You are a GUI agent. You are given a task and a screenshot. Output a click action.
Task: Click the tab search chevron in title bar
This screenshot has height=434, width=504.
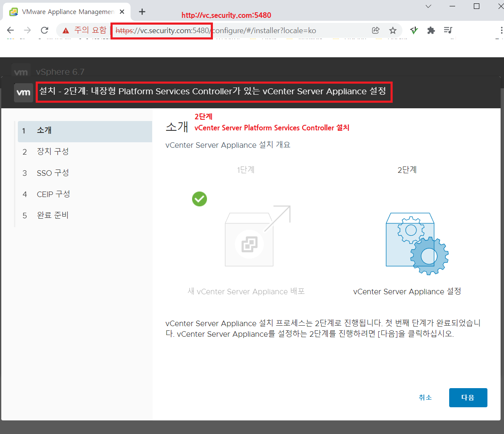[428, 6]
